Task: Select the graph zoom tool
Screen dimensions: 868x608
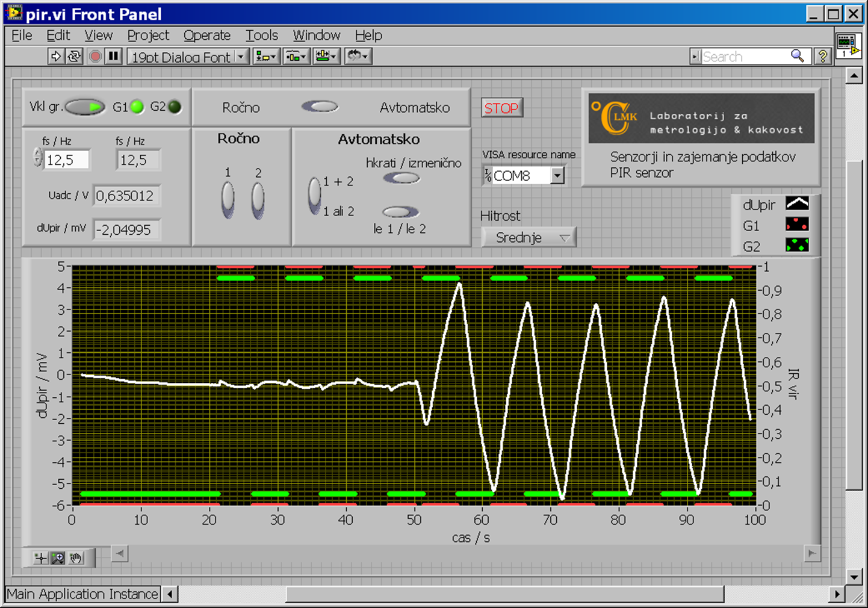Action: [58, 558]
